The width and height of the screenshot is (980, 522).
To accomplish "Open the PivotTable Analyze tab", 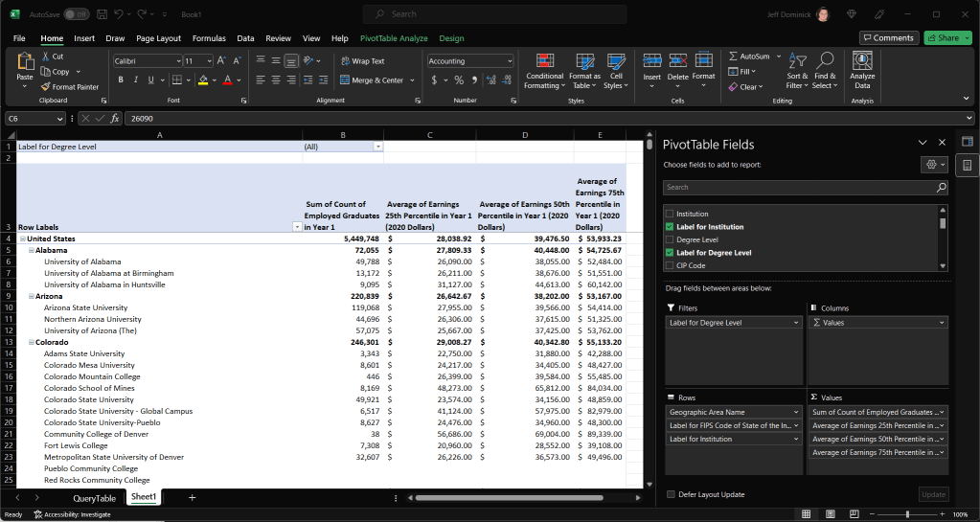I will 394,38.
